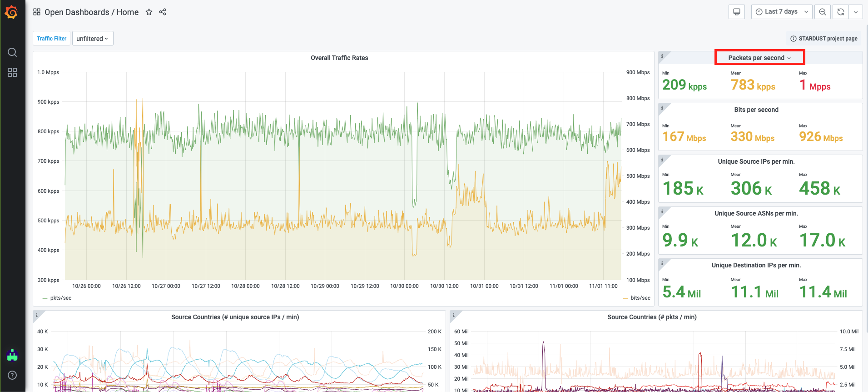Click the info corner of Source Countries unique IPs panel

[x=37, y=315]
